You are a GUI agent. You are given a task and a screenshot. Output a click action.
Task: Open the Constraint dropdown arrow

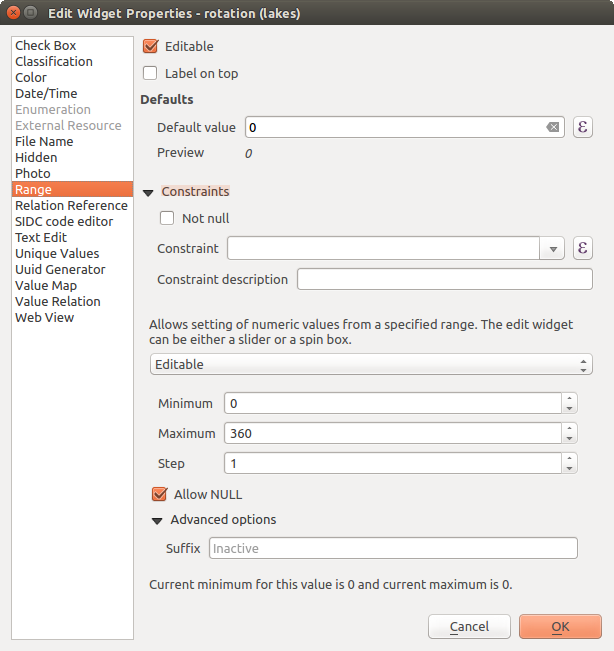point(553,248)
